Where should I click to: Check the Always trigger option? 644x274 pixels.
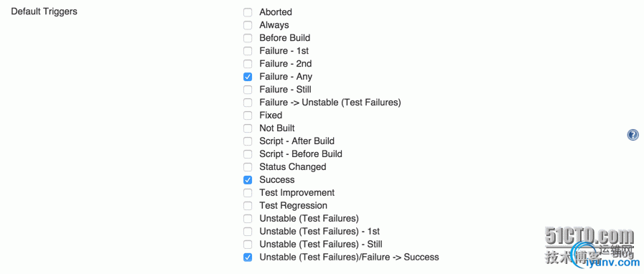248,25
